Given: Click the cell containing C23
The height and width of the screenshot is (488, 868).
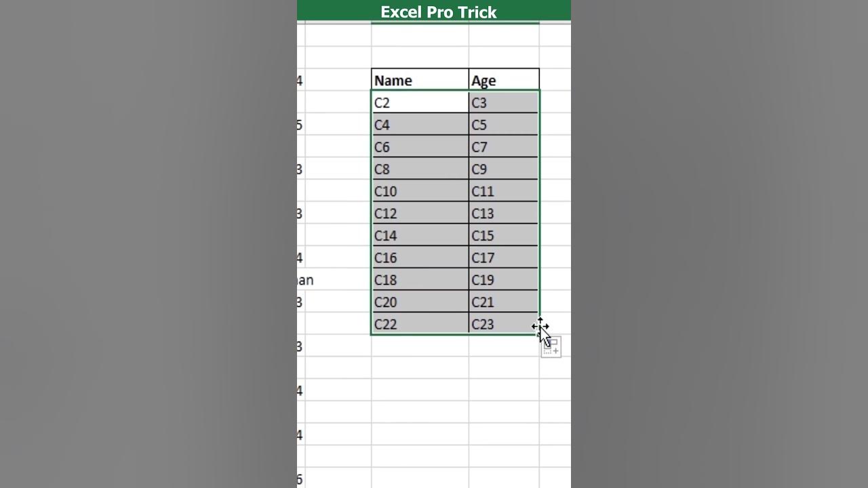Looking at the screenshot, I should [x=503, y=324].
